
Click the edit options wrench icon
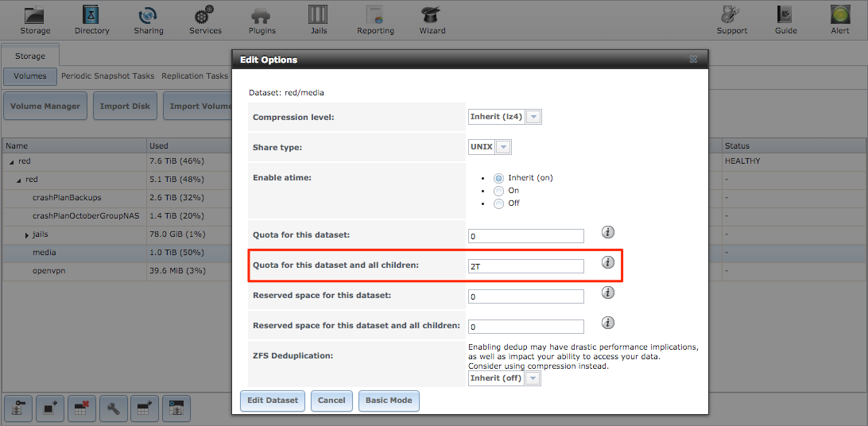point(114,409)
